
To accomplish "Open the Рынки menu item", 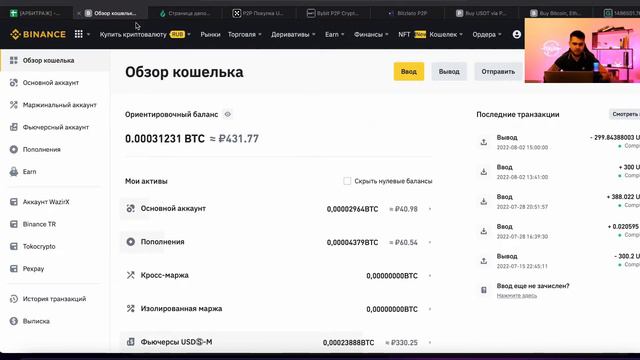I will [x=210, y=35].
